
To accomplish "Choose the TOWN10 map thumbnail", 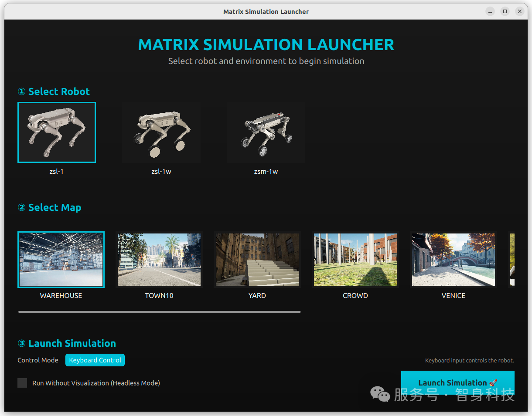I will coord(159,260).
